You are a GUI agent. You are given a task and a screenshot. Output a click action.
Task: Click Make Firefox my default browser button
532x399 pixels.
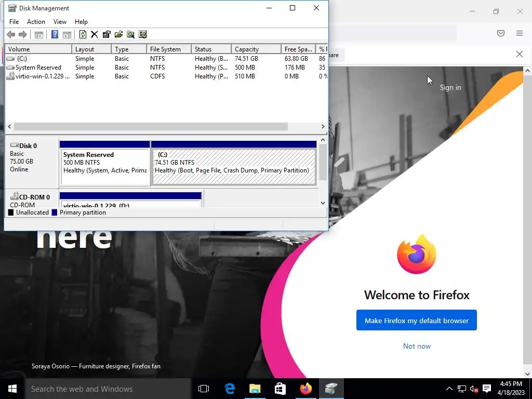click(x=416, y=320)
